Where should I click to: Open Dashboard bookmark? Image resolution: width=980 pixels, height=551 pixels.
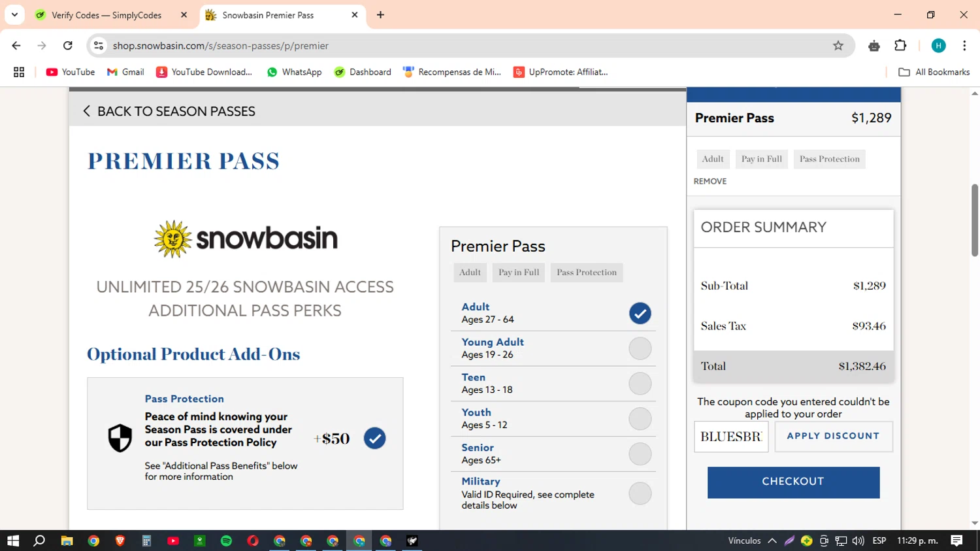click(x=363, y=72)
